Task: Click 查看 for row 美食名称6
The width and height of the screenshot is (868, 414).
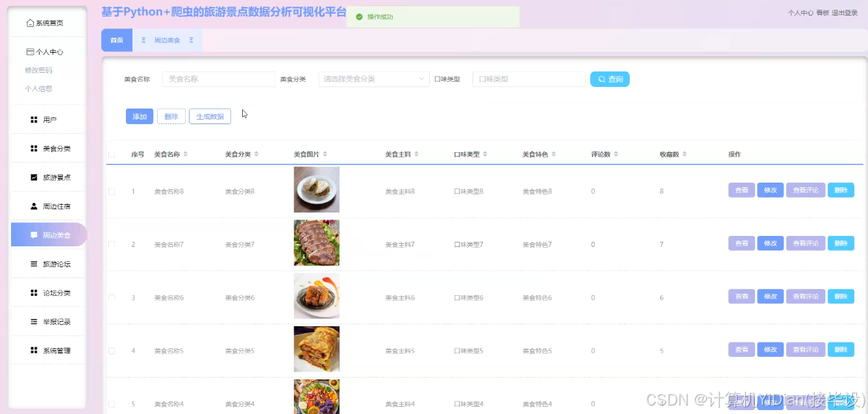Action: [x=741, y=296]
